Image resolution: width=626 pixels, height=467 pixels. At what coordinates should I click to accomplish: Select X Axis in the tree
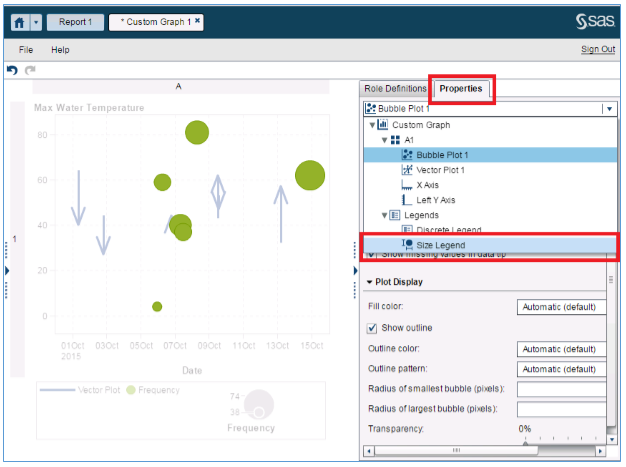[x=427, y=185]
